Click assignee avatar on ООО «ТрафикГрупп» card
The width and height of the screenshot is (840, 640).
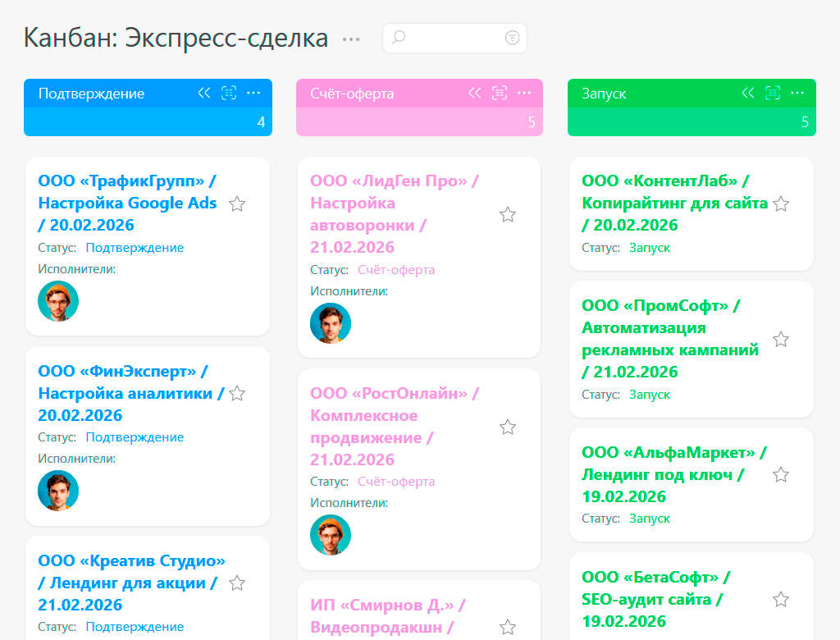point(58,301)
